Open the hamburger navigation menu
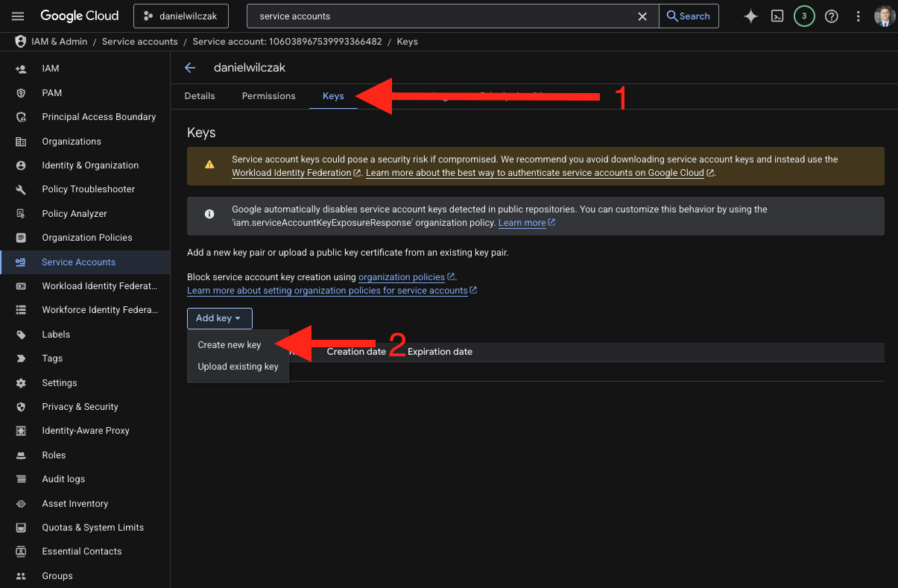This screenshot has width=898, height=588. (x=19, y=16)
